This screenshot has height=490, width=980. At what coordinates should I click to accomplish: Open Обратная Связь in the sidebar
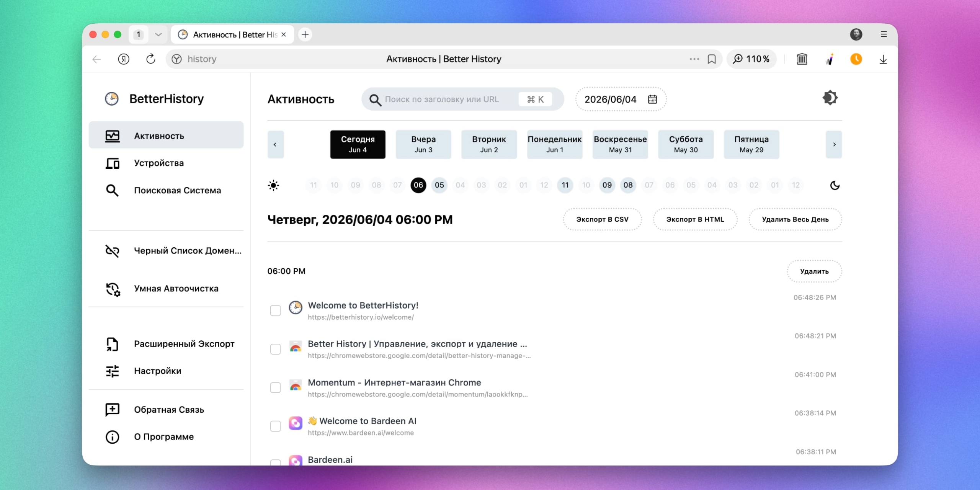166,410
